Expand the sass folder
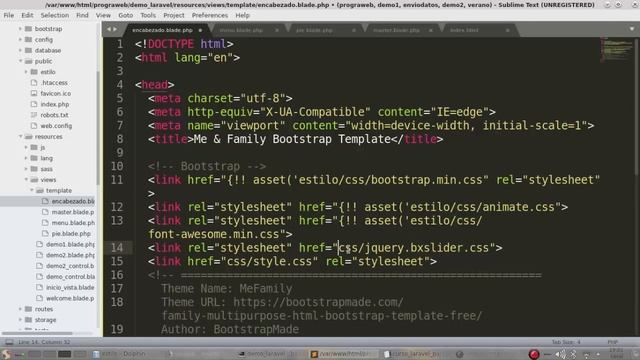The image size is (640, 360). click(x=26, y=169)
